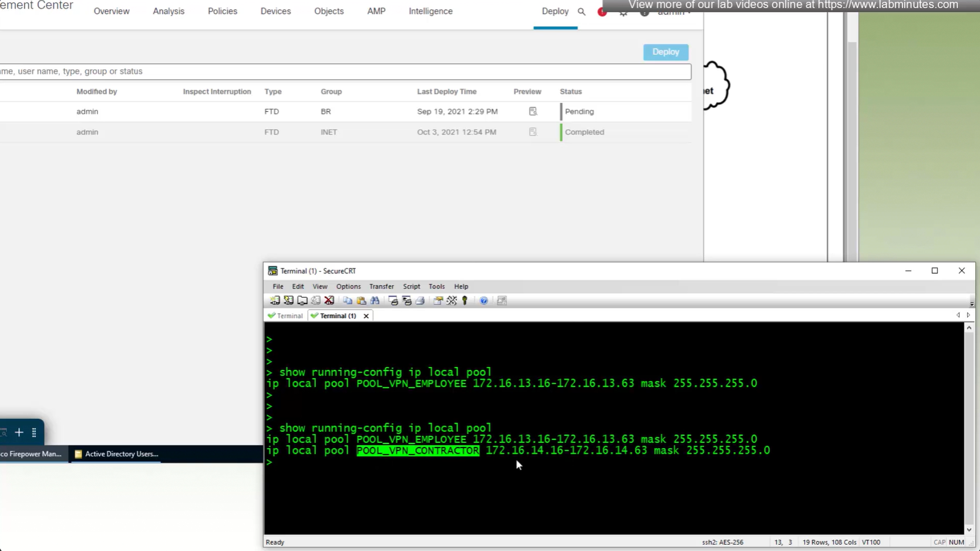
Task: Open SecureCRT Help blue question icon
Action: [484, 301]
